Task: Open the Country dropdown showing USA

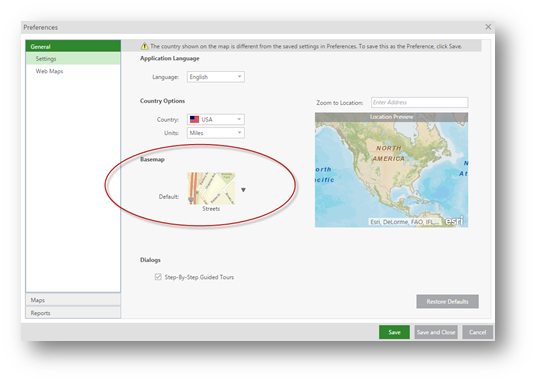Action: [216, 119]
